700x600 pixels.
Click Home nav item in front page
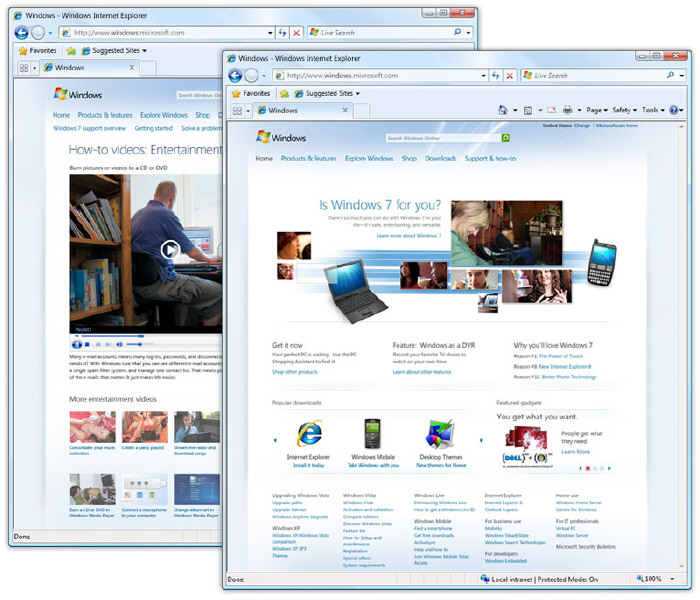(264, 158)
